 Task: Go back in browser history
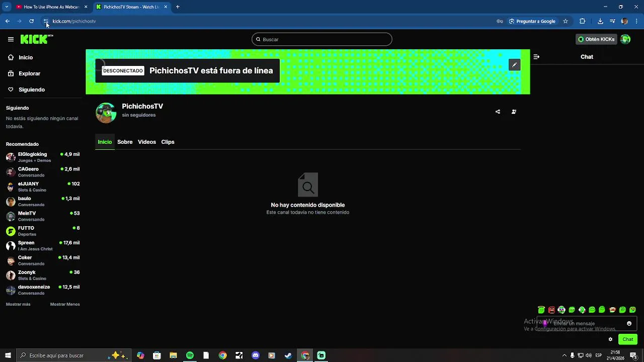click(x=8, y=21)
